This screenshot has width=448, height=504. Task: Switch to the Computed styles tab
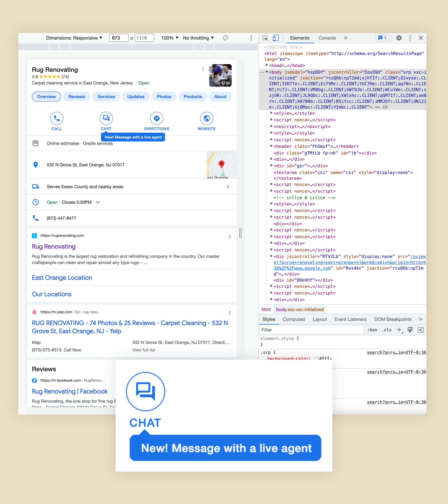[x=294, y=319]
